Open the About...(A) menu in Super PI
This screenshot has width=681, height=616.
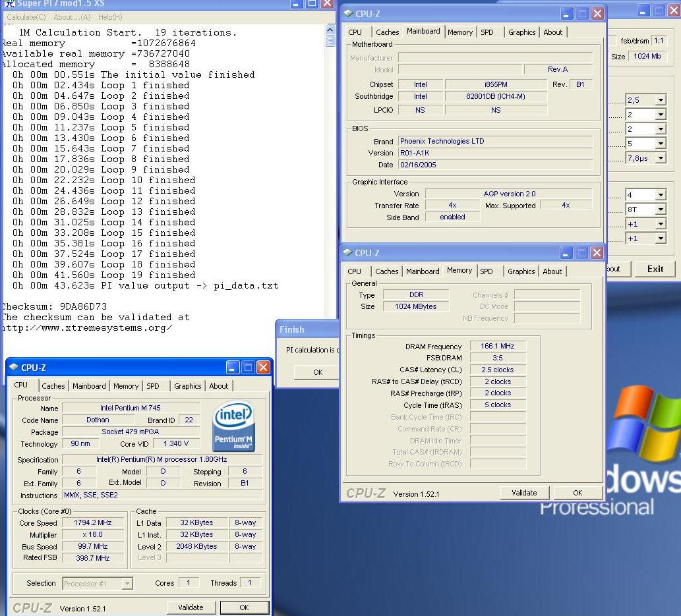(72, 17)
